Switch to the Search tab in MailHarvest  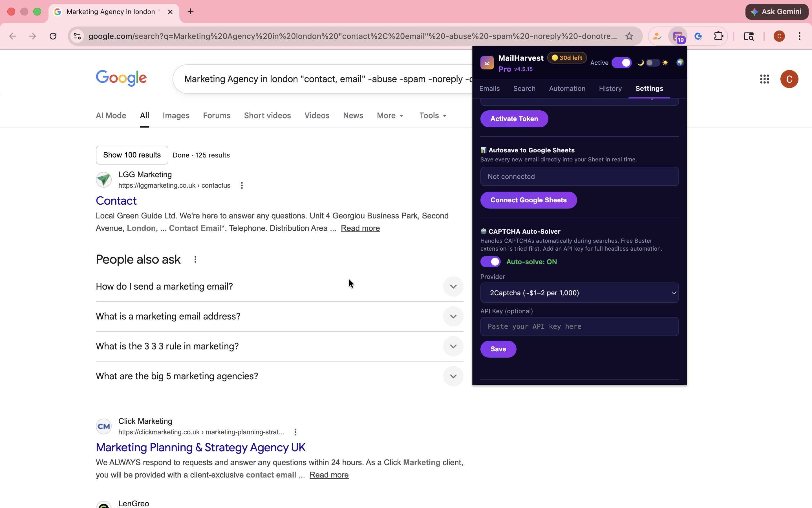coord(524,89)
